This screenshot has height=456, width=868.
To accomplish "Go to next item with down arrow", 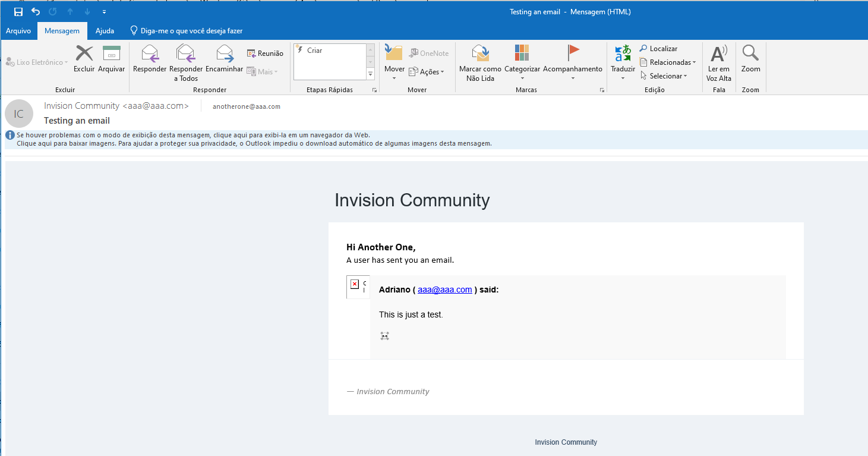I will point(87,12).
